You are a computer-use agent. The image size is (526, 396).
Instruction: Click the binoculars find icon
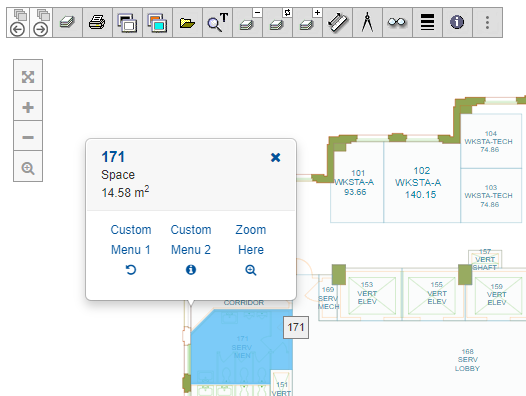[x=397, y=22]
